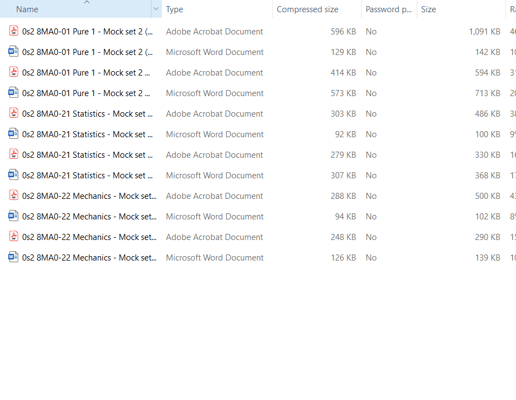
Task: Click the password 'No' value in the 126 KB row
Action: click(x=371, y=258)
